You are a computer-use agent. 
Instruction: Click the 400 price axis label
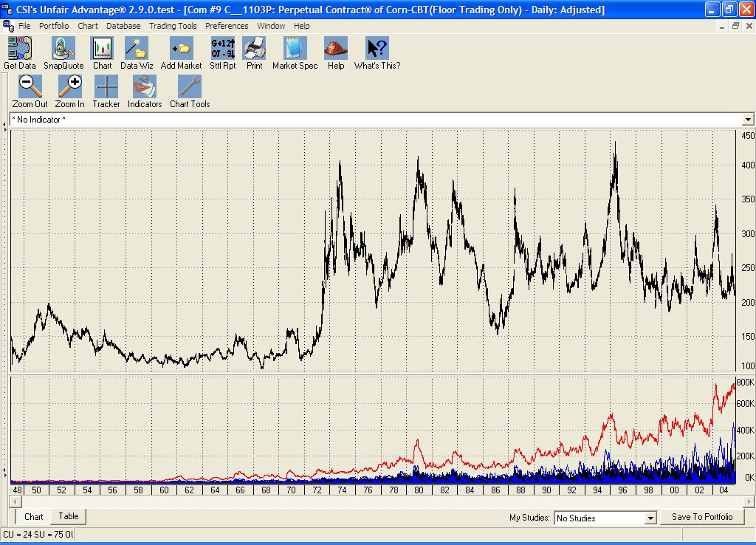click(748, 165)
